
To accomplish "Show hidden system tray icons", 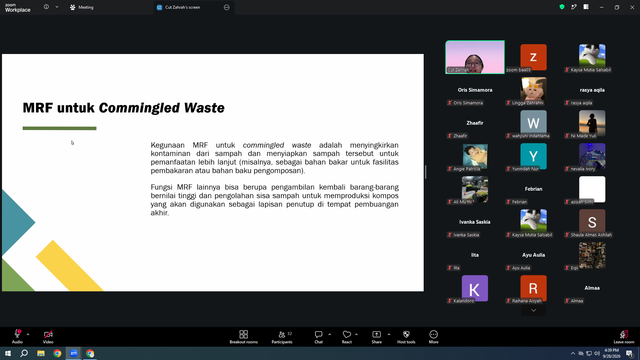I will (573, 353).
